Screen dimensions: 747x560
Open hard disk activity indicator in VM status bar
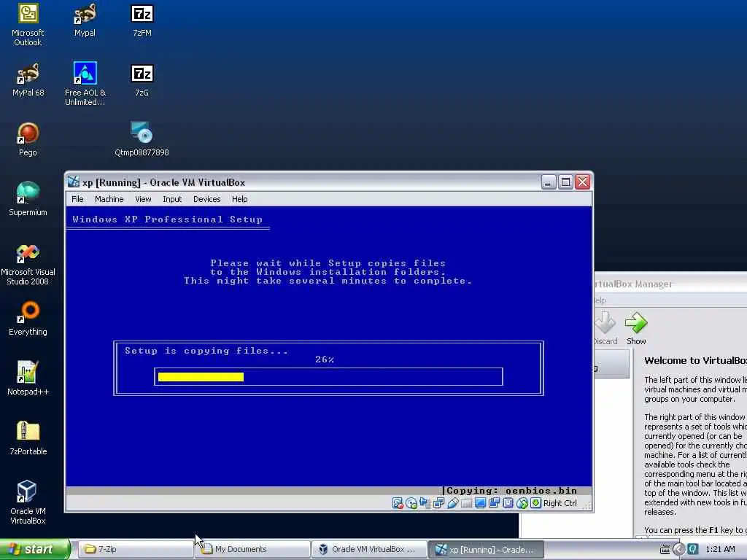tap(398, 503)
